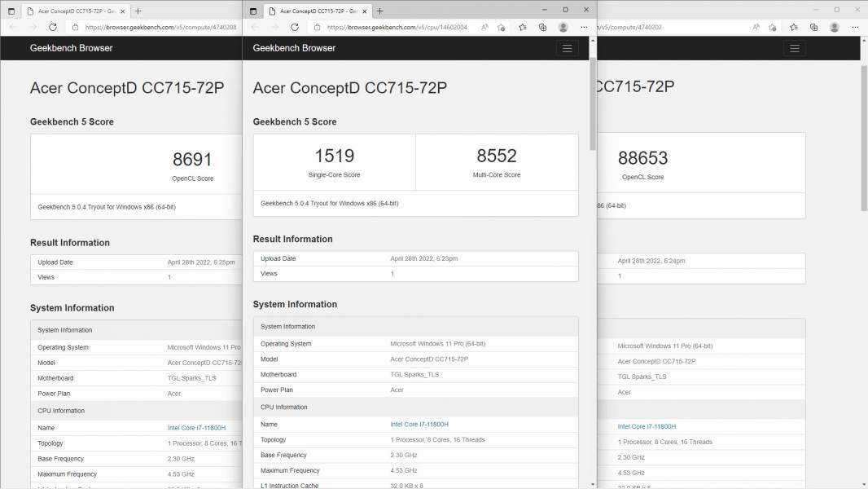Click the right window's vertical scrollbar

864,139
